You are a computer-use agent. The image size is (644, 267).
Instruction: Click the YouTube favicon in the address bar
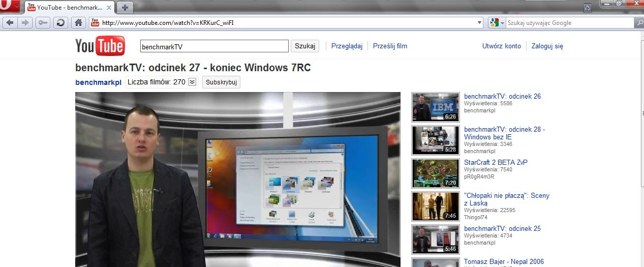point(95,23)
